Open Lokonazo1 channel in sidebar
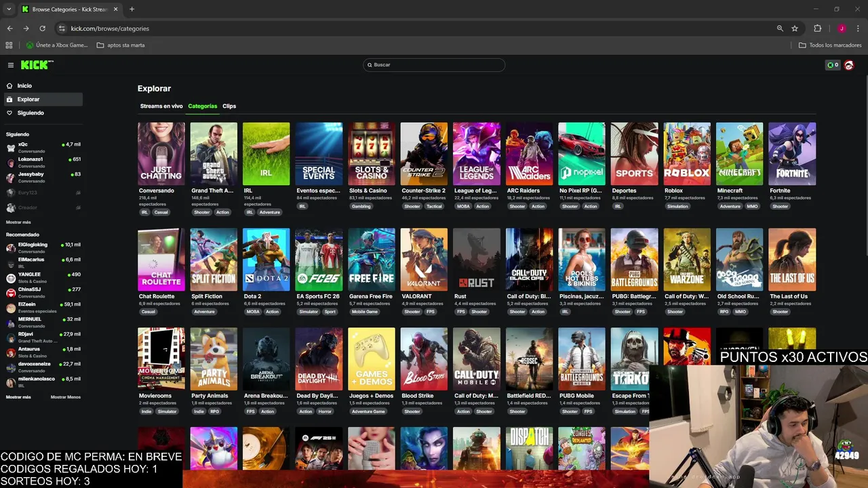The height and width of the screenshot is (488, 868). (x=42, y=162)
